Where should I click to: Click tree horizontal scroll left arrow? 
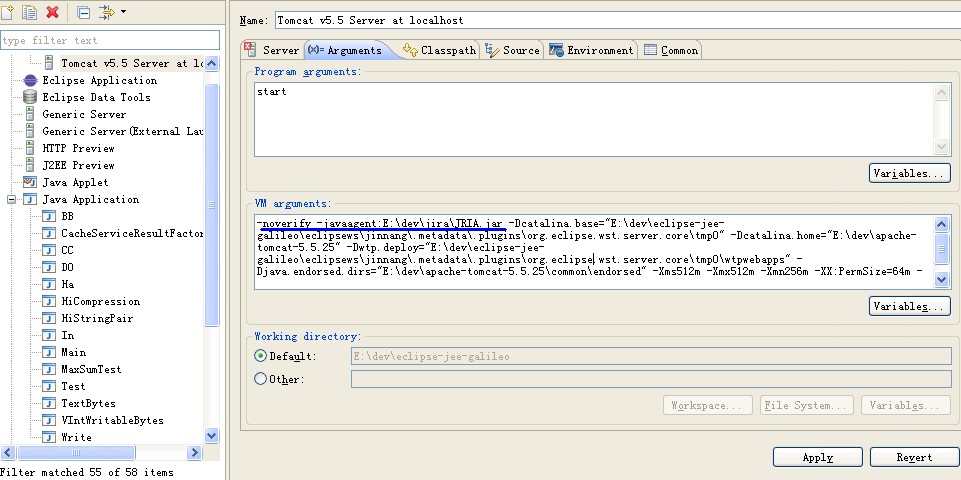pos(8,453)
